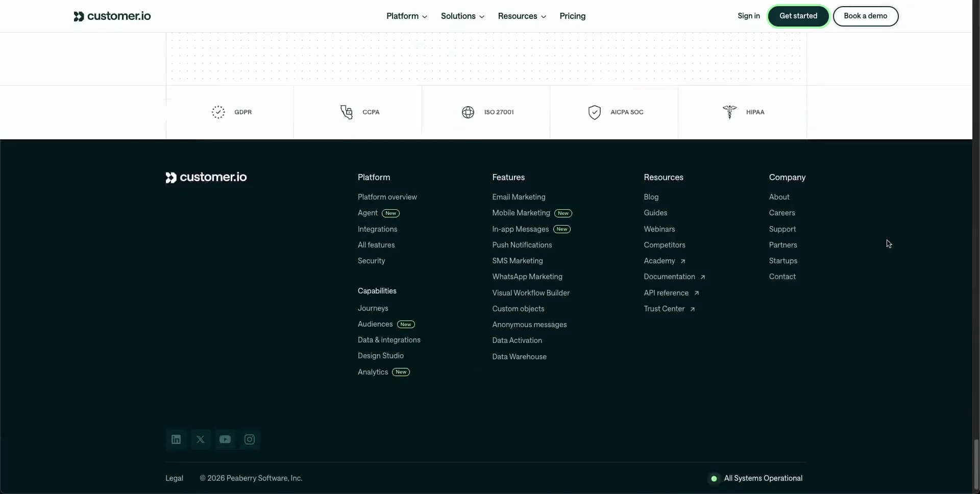Open the X (Twitter) social icon
The height and width of the screenshot is (494, 980).
pos(201,439)
